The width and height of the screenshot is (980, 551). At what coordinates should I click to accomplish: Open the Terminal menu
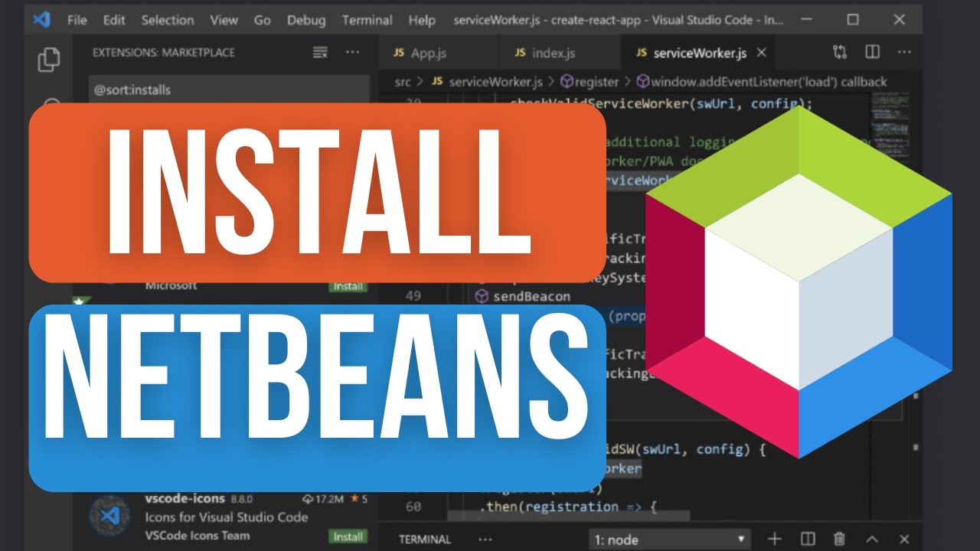[367, 20]
